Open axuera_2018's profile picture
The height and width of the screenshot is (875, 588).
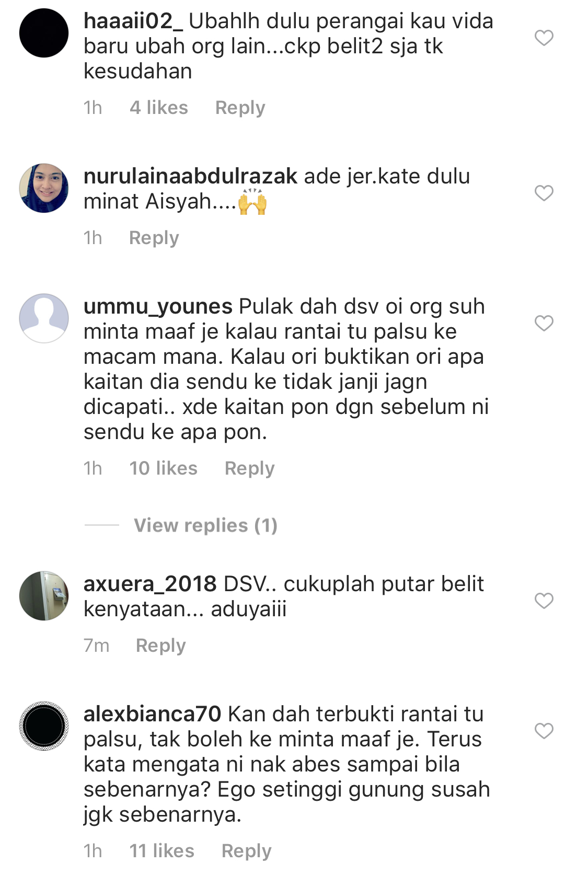(x=44, y=596)
